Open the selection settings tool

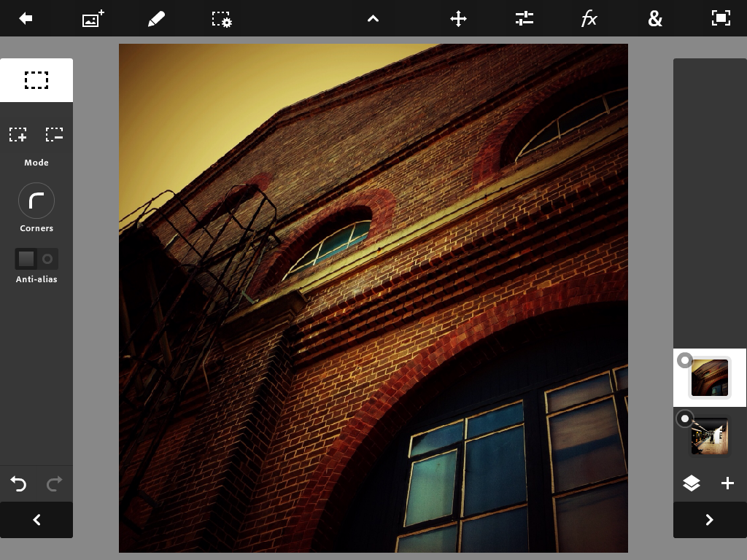pyautogui.click(x=222, y=19)
